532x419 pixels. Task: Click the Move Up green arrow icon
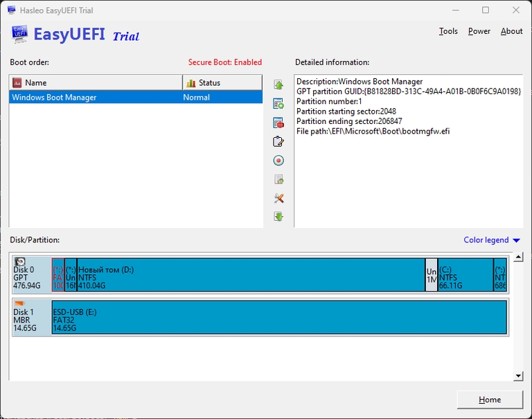(x=278, y=84)
